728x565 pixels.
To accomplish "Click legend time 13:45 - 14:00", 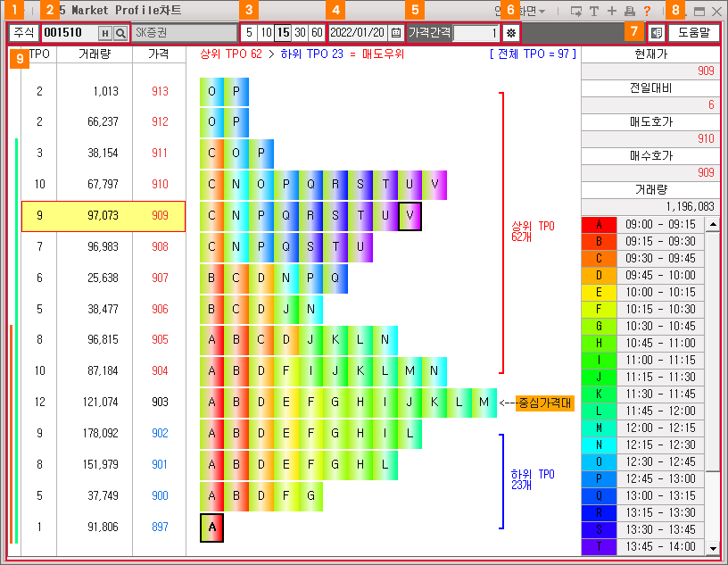I will pyautogui.click(x=660, y=547).
